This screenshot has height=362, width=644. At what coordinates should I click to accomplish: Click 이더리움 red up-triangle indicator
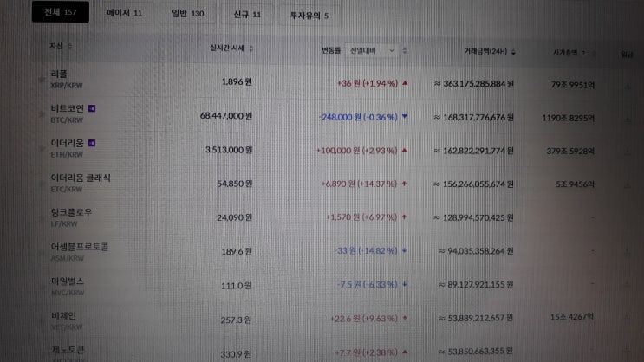[x=405, y=150]
